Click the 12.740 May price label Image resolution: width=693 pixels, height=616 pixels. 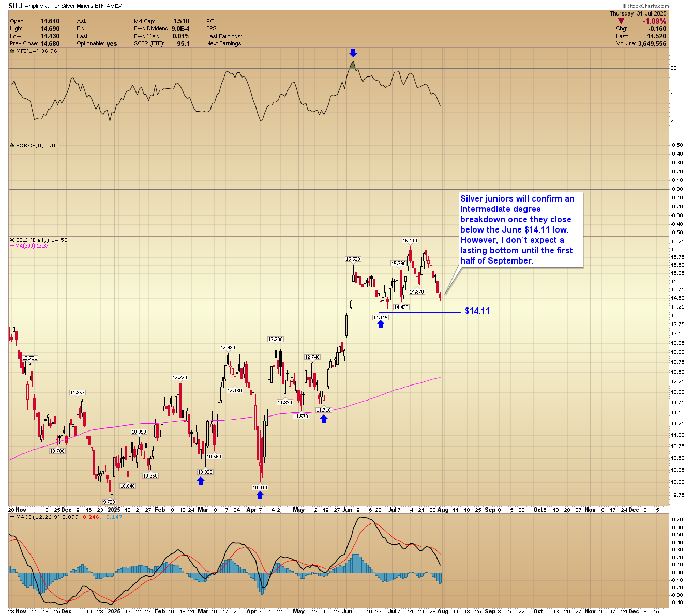tap(312, 357)
